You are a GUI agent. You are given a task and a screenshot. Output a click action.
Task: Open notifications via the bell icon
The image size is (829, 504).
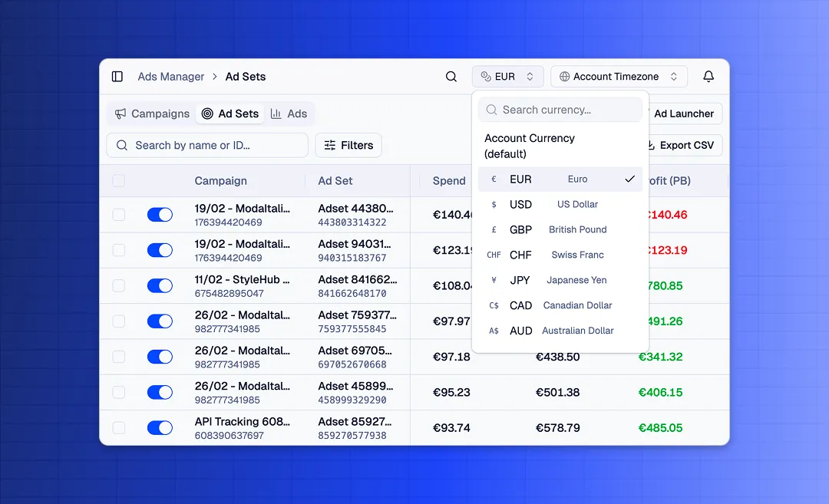[708, 76]
